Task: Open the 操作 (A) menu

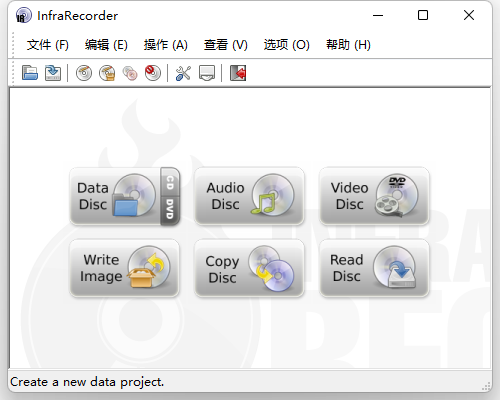Action: point(166,45)
